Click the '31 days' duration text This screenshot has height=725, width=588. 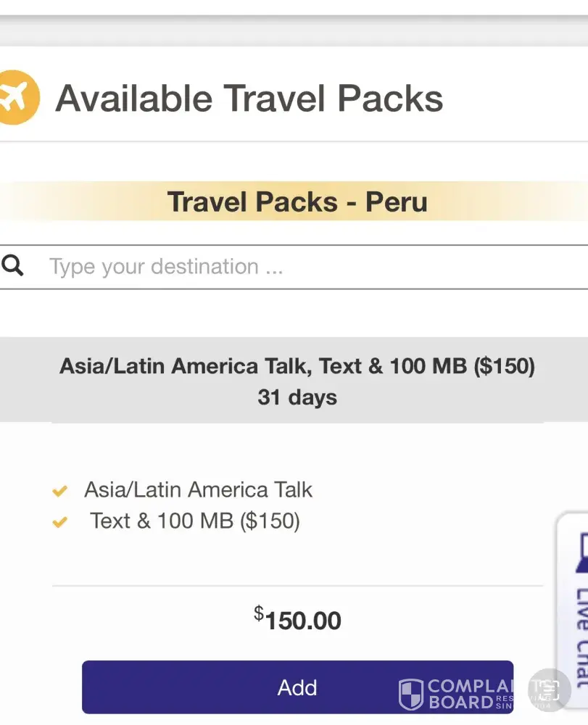click(x=297, y=397)
